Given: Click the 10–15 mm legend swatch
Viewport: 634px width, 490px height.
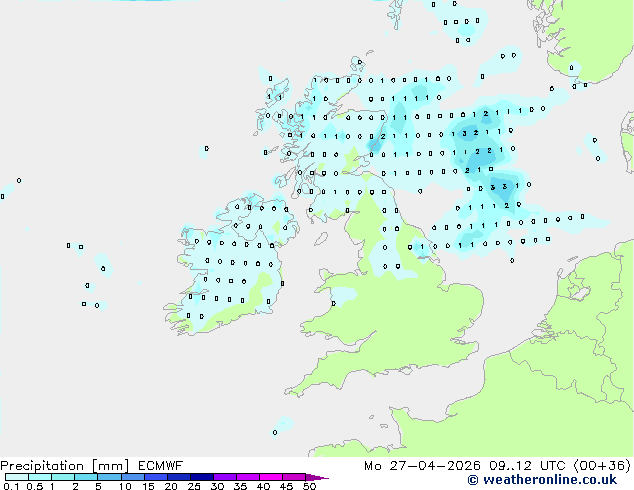Looking at the screenshot, I should tap(133, 477).
